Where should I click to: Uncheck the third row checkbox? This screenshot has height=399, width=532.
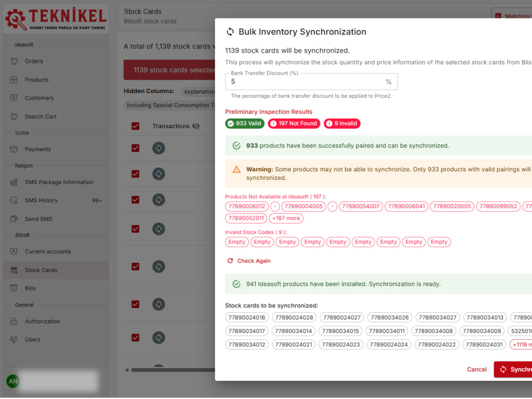(x=135, y=199)
